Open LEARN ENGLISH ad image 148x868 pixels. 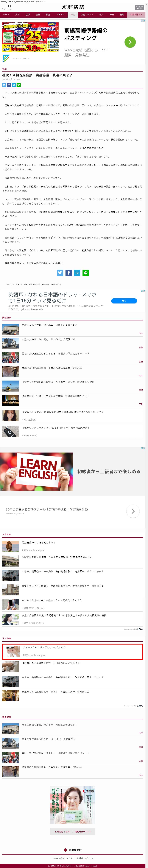pos(36,471)
